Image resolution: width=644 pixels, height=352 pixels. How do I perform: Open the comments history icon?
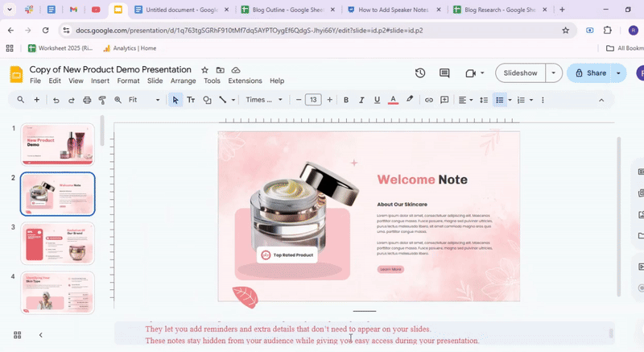pos(444,73)
